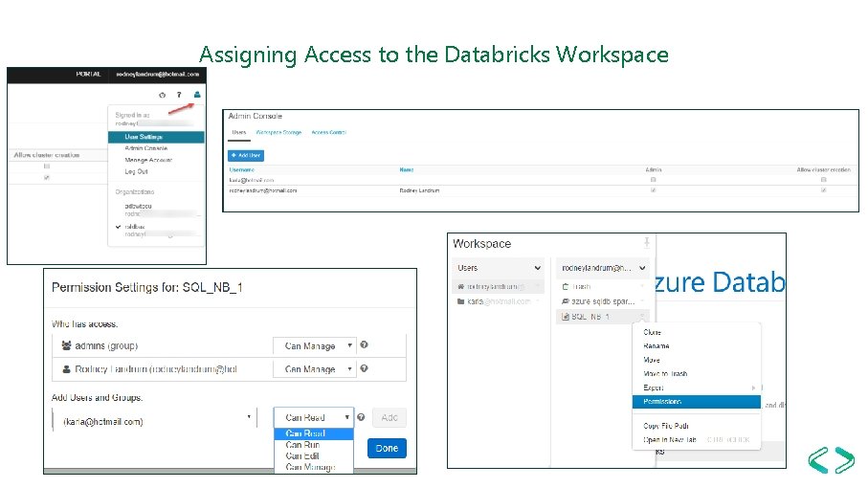Toggle Admin checkbox for rodneylandrum@hotmail.com
Screen dimensions: 868x488
tap(654, 190)
